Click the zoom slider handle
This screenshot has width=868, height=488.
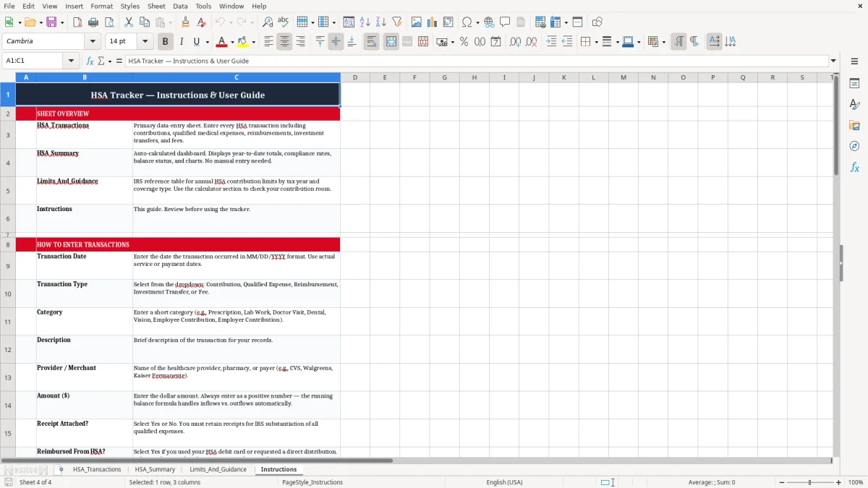(x=810, y=482)
